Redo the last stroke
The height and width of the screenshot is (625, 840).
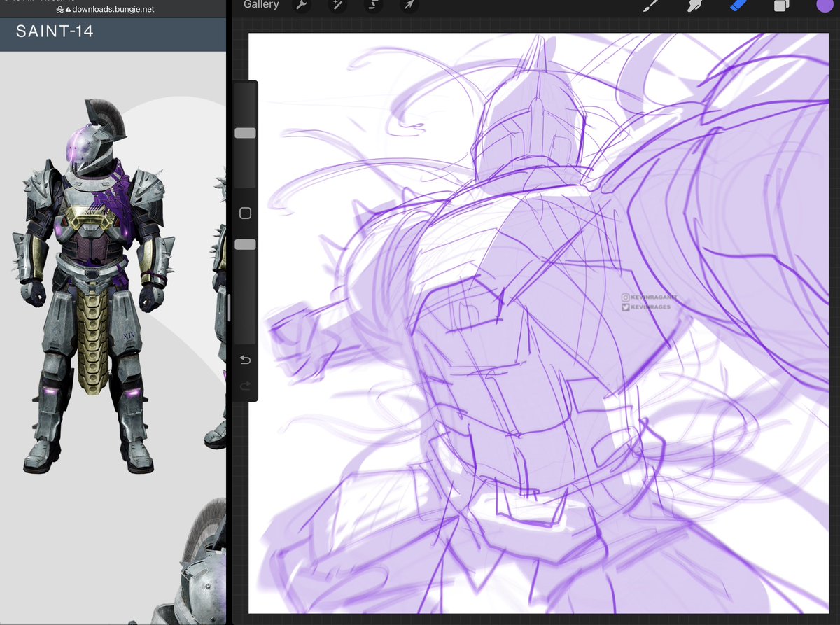[x=245, y=386]
